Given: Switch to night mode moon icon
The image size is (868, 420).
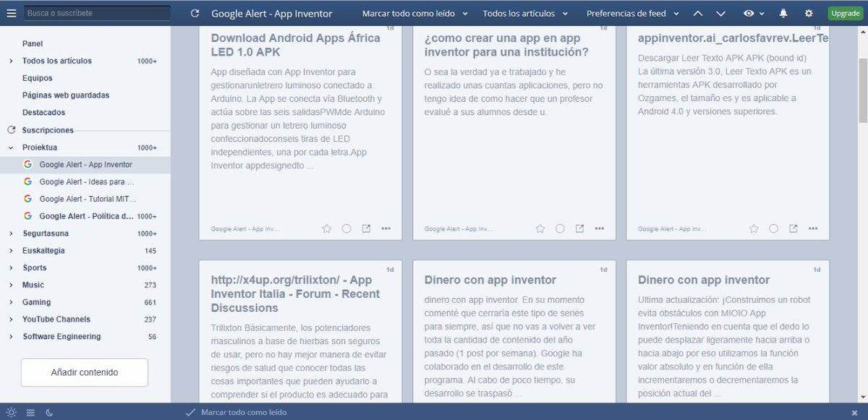Looking at the screenshot, I should (x=50, y=412).
